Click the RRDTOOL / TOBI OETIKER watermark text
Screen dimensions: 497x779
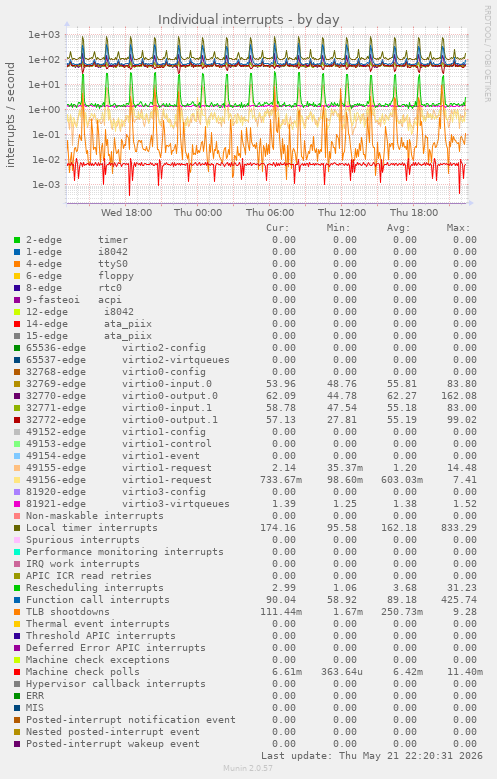pos(488,54)
